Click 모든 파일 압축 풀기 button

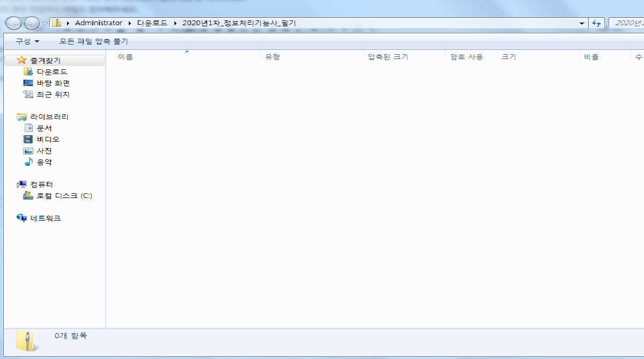pos(93,41)
